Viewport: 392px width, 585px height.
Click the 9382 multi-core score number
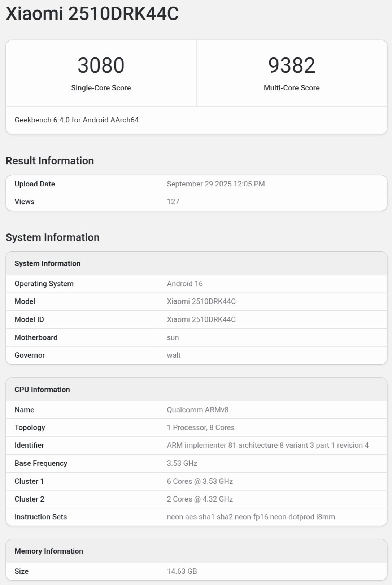[291, 65]
